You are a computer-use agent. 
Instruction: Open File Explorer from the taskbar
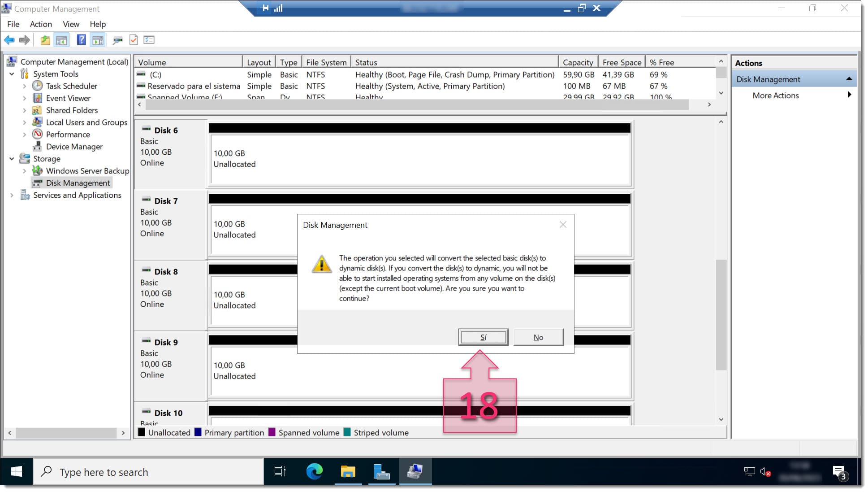[348, 472]
